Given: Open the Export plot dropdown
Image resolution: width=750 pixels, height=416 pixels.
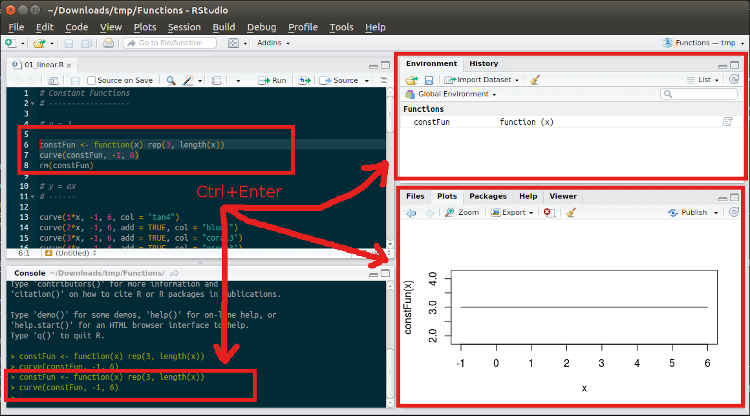Looking at the screenshot, I should pyautogui.click(x=512, y=213).
